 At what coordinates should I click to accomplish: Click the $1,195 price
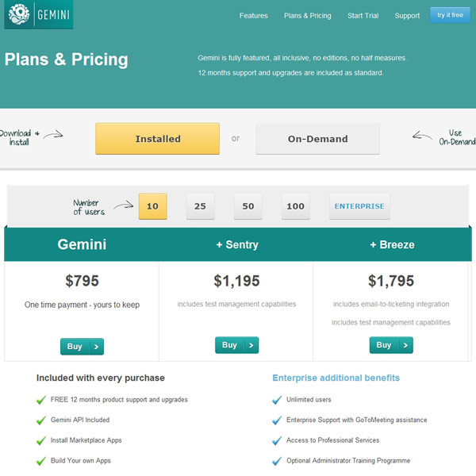coord(236,281)
